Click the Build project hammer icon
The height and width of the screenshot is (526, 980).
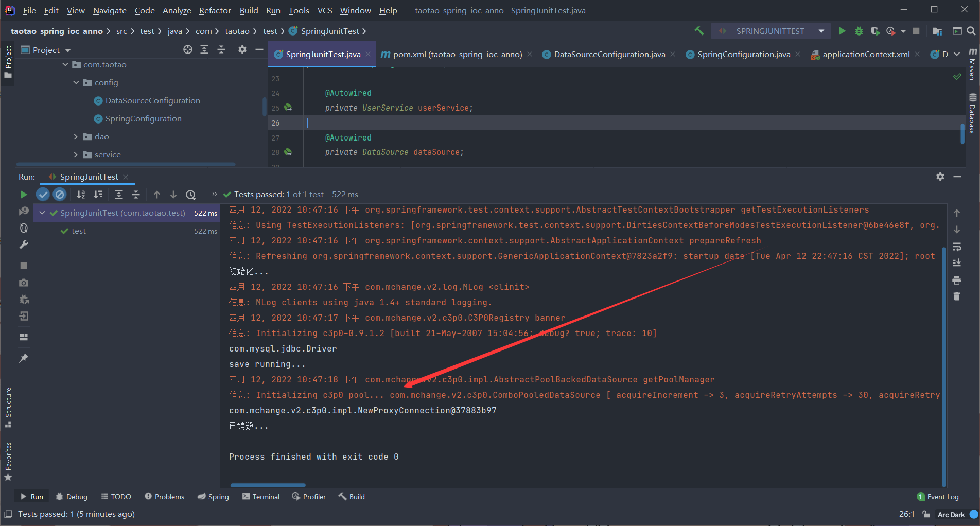pos(699,31)
